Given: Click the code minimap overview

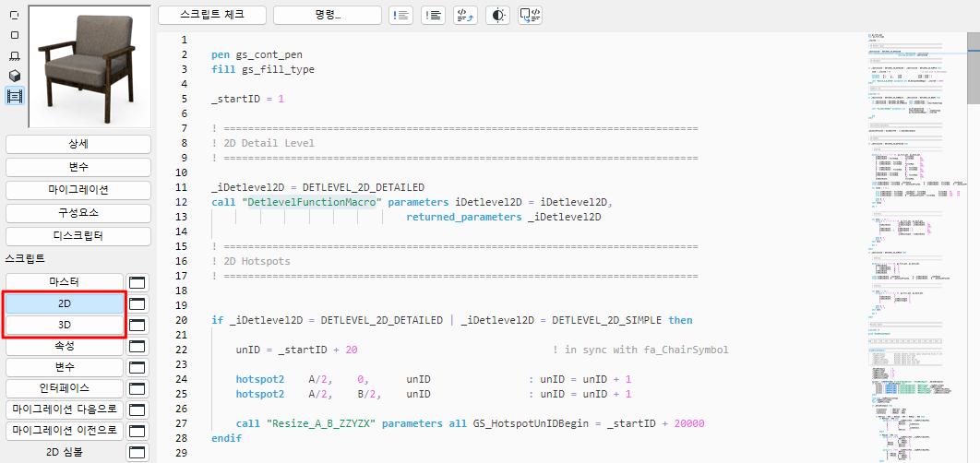Looking at the screenshot, I should (915, 247).
